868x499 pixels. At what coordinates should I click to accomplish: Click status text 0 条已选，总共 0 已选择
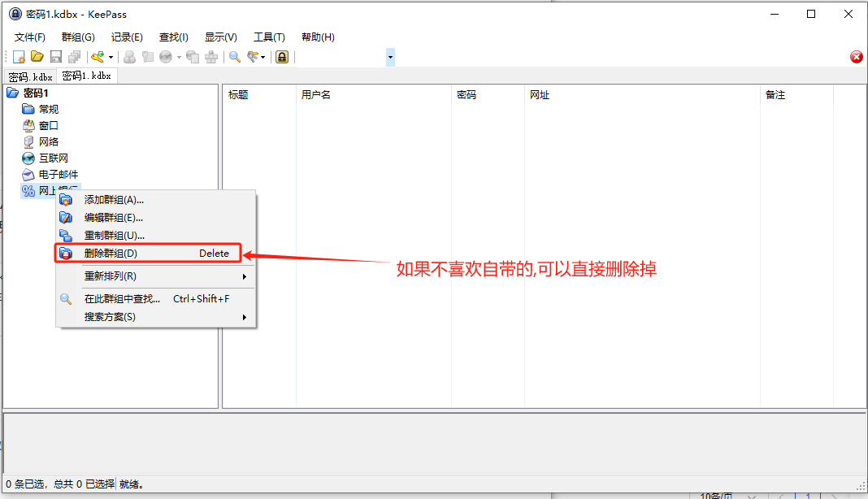tap(60, 484)
